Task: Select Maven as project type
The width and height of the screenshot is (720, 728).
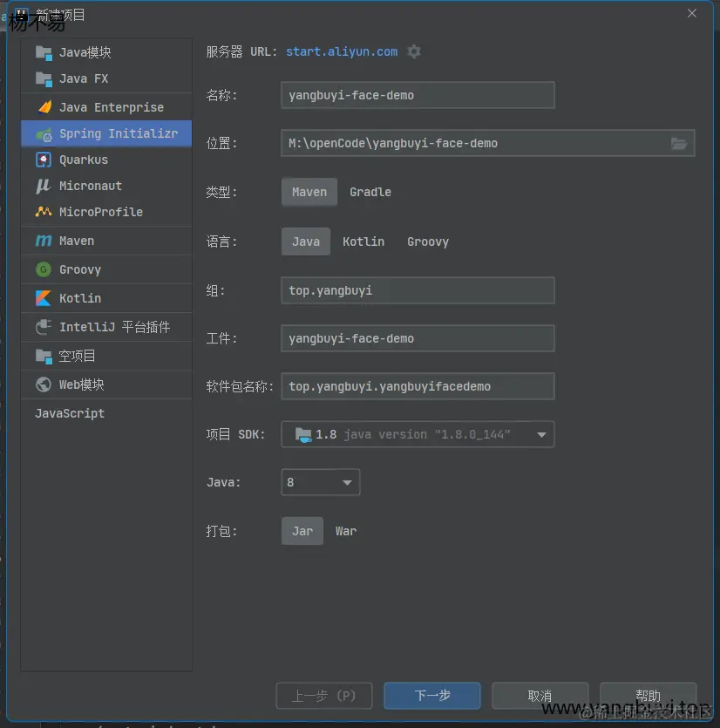Action: tap(309, 192)
